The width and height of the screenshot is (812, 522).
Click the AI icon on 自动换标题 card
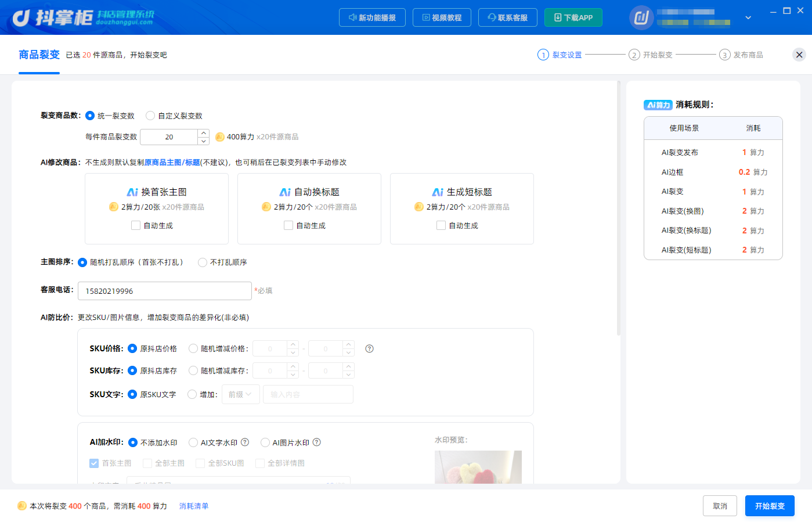click(x=285, y=192)
